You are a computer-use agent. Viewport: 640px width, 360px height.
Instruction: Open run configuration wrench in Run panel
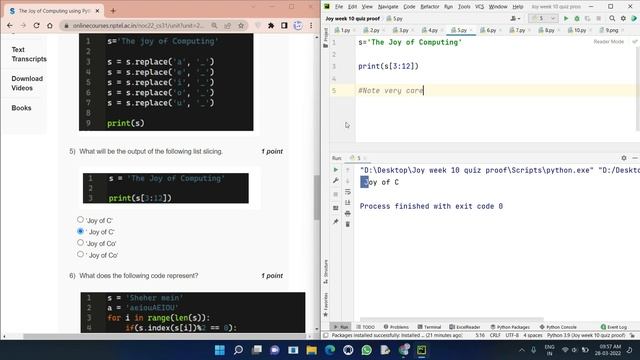(x=336, y=181)
